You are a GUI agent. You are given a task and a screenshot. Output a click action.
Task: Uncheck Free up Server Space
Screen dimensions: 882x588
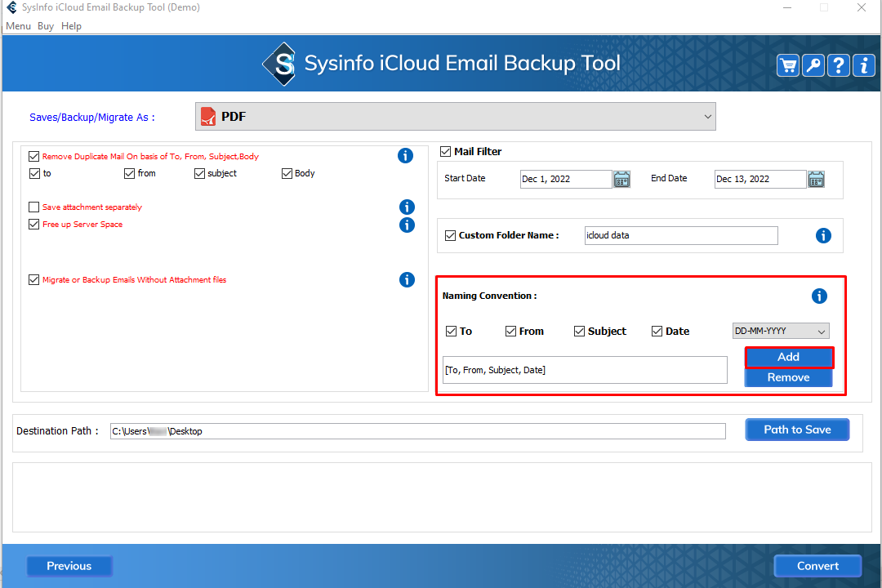point(34,225)
